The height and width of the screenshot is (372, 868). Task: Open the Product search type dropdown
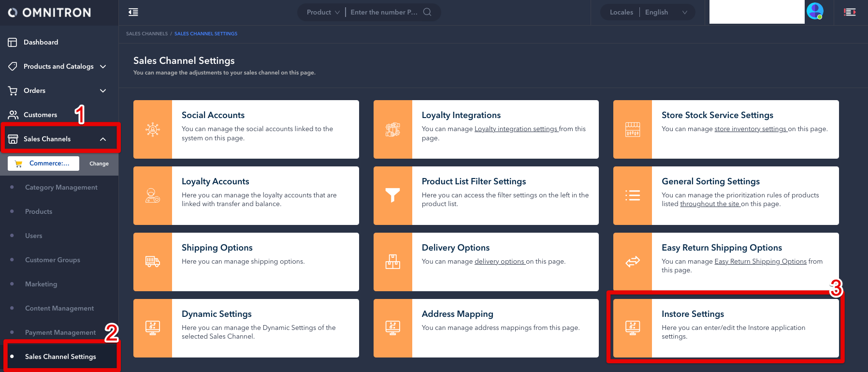pos(323,12)
